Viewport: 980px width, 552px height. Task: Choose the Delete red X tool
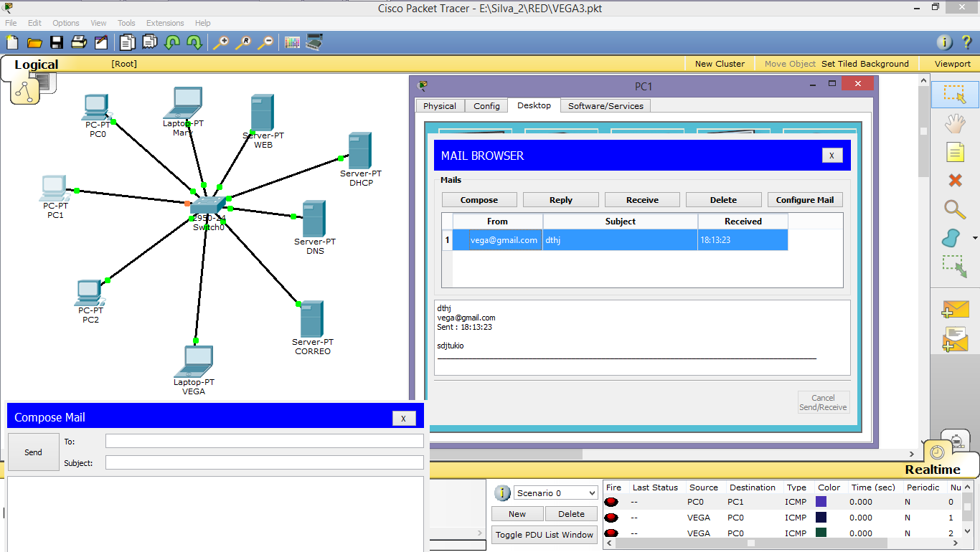pyautogui.click(x=955, y=181)
